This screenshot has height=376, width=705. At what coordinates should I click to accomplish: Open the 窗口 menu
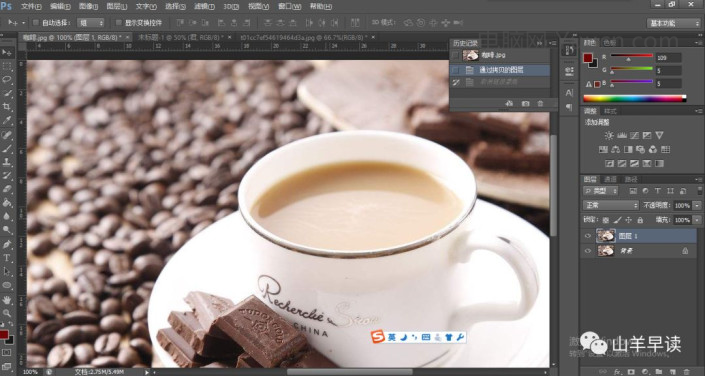pos(290,7)
